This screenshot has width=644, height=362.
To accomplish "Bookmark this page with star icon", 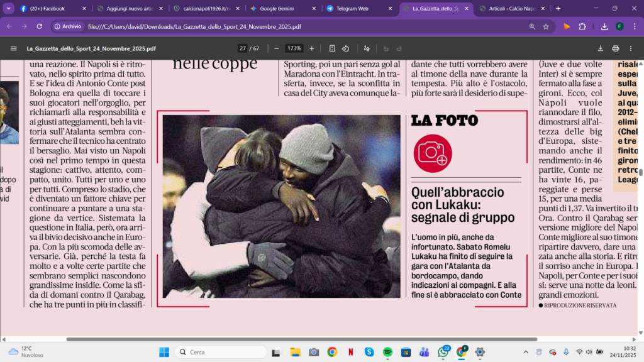I will pos(546,26).
